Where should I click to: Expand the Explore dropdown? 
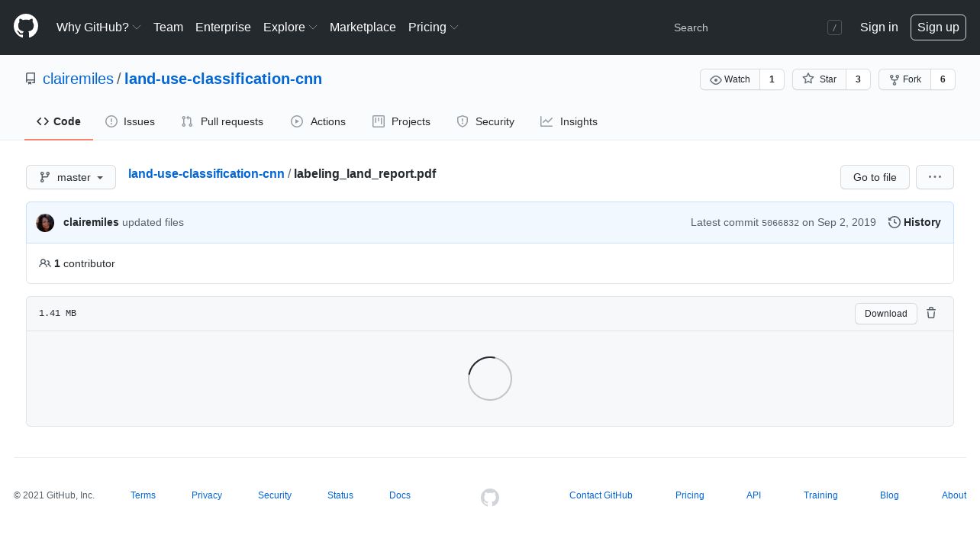click(x=290, y=27)
